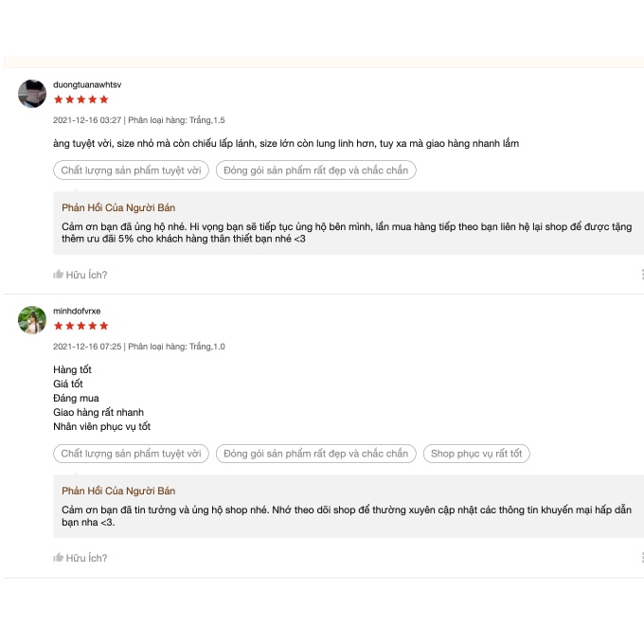This screenshot has height=644, width=644.
Task: Click the "Hàng tốt" review text line
Action: 73,369
